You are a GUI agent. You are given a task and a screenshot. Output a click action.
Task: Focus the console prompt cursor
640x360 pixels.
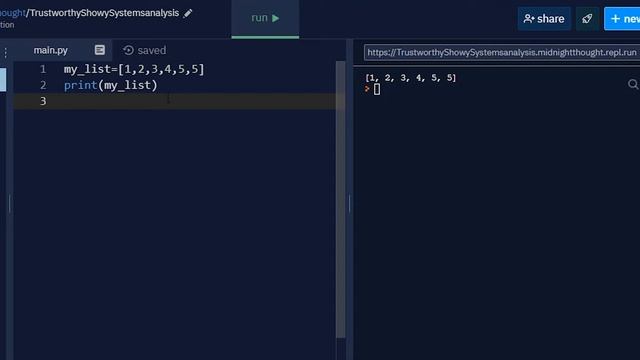pos(376,89)
